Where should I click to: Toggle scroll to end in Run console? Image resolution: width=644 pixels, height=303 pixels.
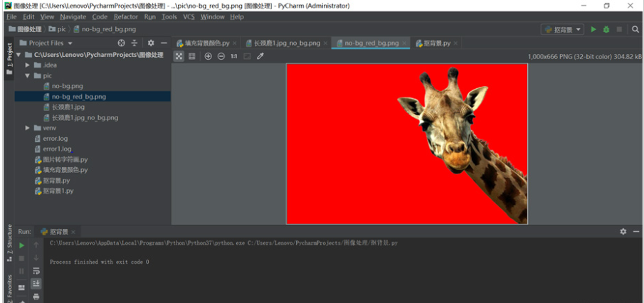tap(36, 283)
